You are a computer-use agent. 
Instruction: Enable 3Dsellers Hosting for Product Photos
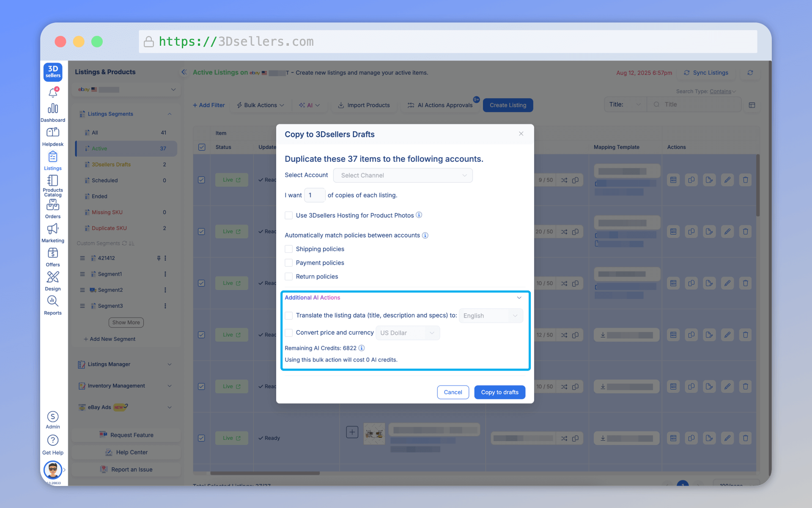click(289, 215)
